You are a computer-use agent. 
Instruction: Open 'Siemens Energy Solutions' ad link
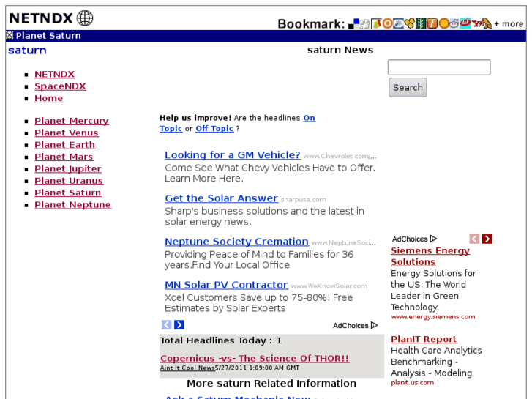(430, 256)
